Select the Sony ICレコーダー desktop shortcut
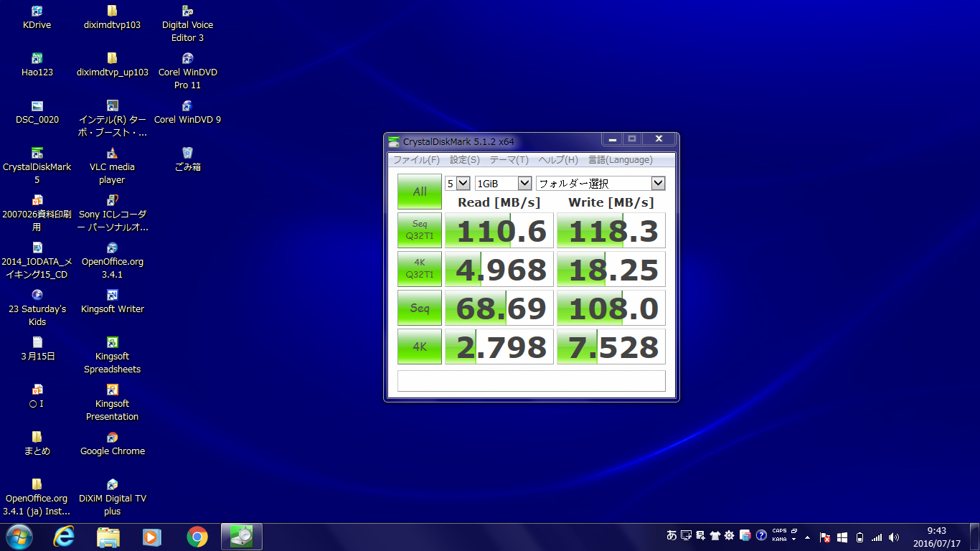980x551 pixels. (x=112, y=213)
